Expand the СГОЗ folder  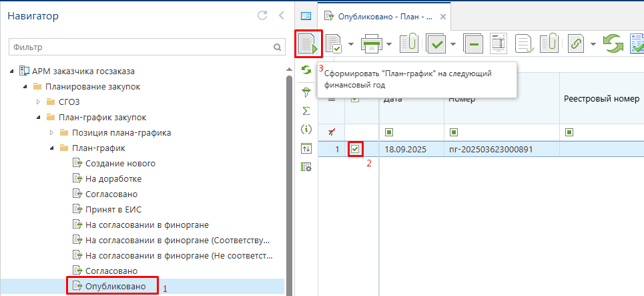39,102
